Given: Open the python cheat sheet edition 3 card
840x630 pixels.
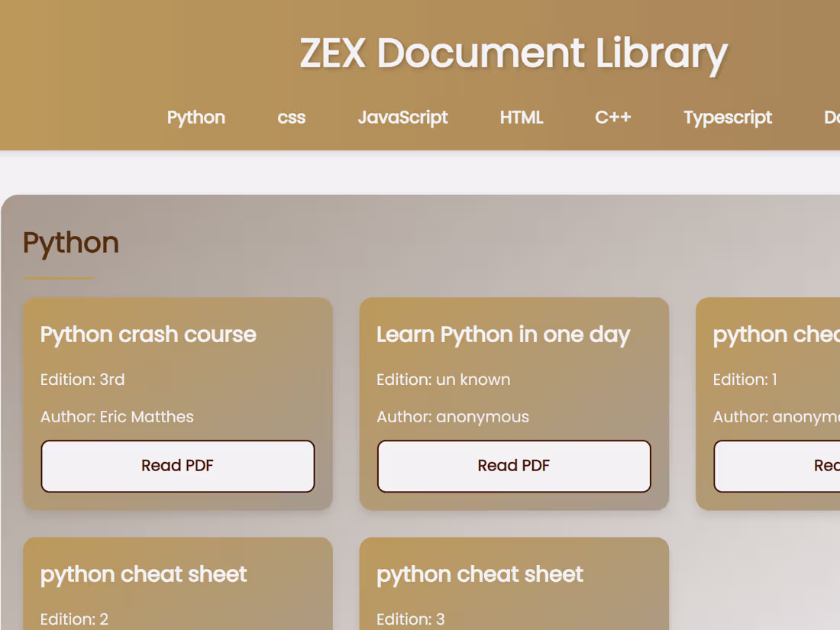Looking at the screenshot, I should coord(480,574).
